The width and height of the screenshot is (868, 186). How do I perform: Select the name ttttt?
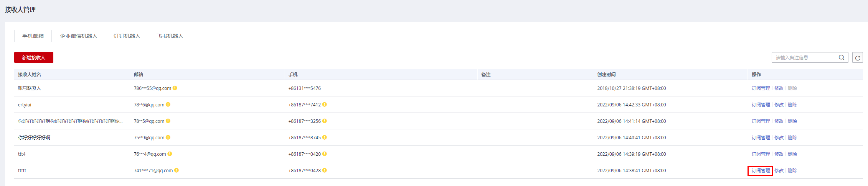(22, 171)
